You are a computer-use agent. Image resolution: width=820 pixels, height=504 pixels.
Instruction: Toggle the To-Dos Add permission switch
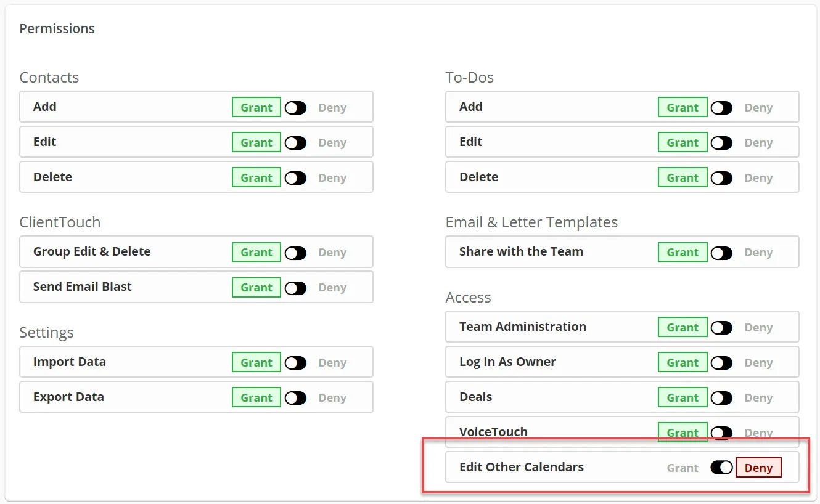[721, 108]
